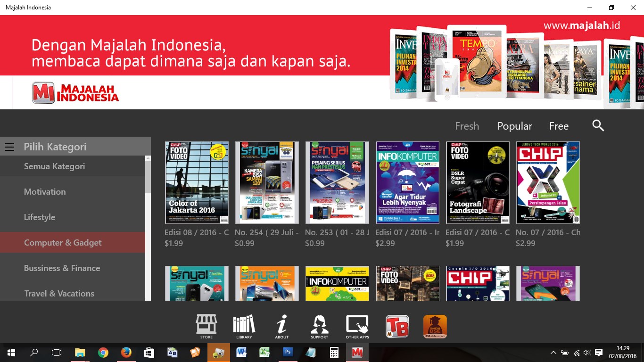Open CHIP No. 07 / 2016 cover

pyautogui.click(x=548, y=182)
